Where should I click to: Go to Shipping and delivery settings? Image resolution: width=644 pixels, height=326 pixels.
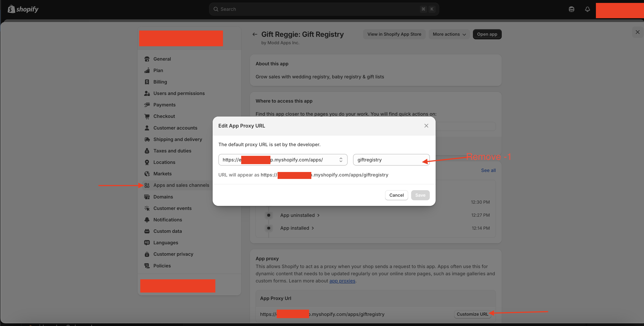(178, 139)
